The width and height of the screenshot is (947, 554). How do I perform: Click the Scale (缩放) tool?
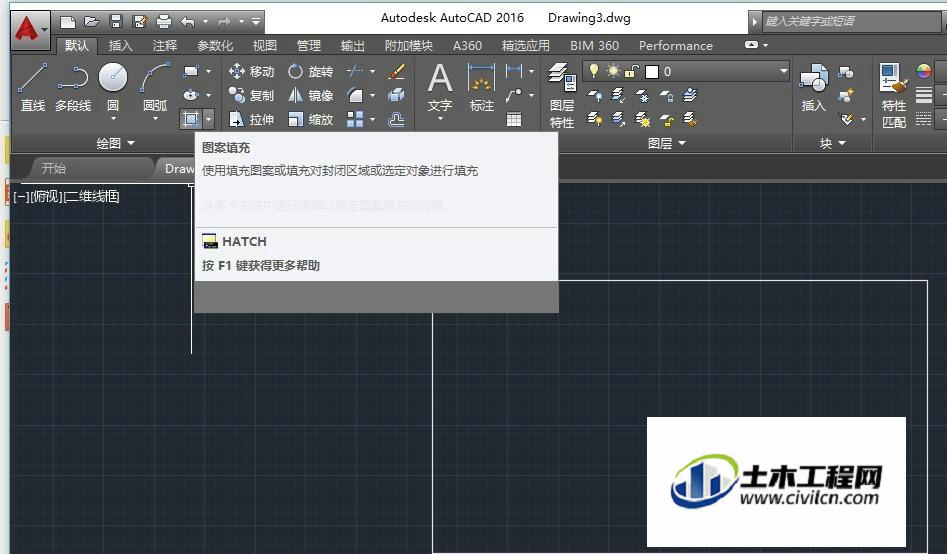(310, 120)
